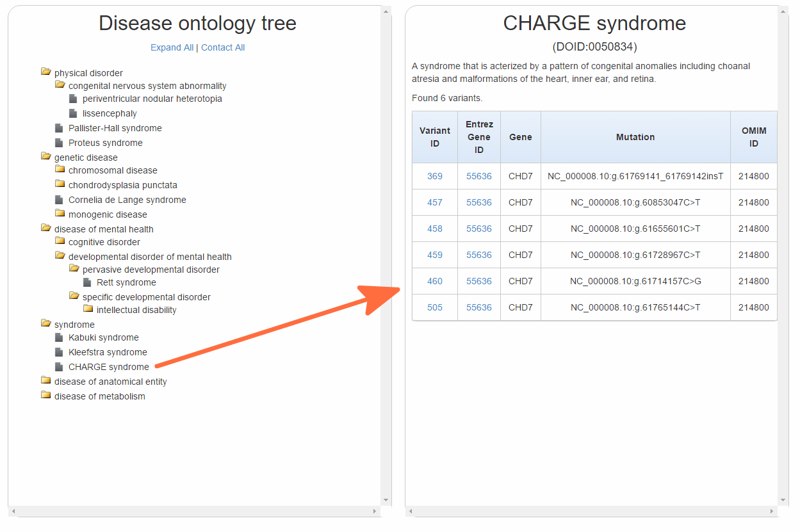This screenshot has height=532, width=800.
Task: Click Proteus syndrome document icon
Action: tap(59, 143)
